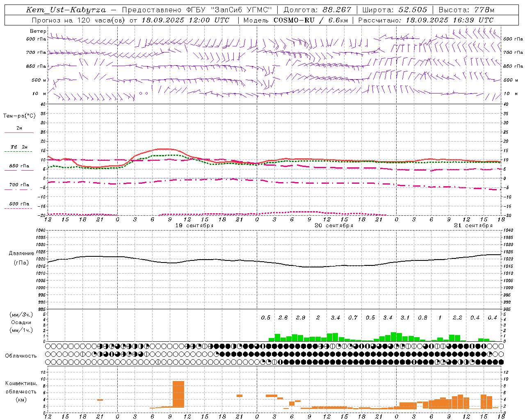Click the 2.2 three-hour precipitation value
The width and height of the screenshot is (525, 420).
click(457, 318)
